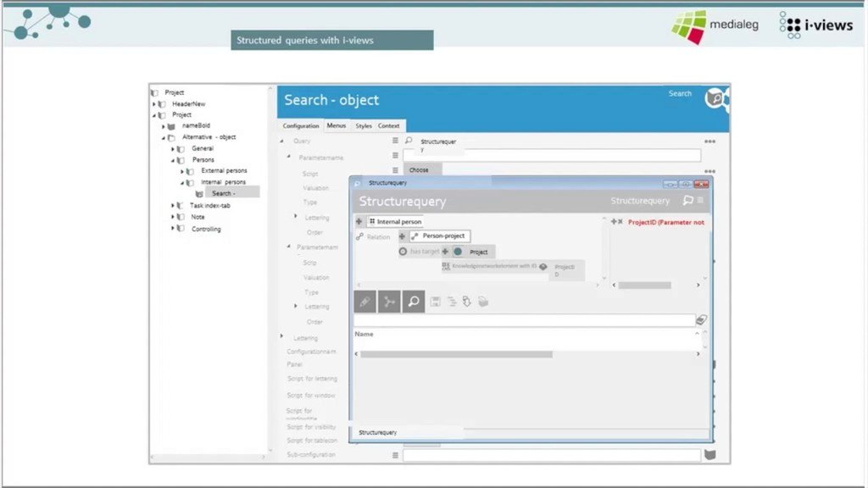Expand the Task index-tab tree node
The image size is (868, 488).
tap(173, 205)
